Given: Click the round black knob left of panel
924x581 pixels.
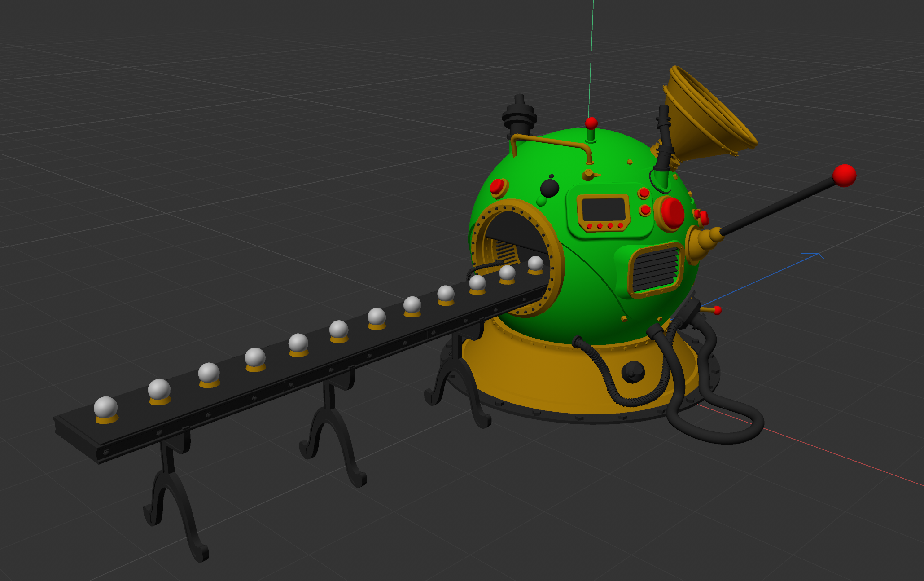Looking at the screenshot, I should pos(549,188).
